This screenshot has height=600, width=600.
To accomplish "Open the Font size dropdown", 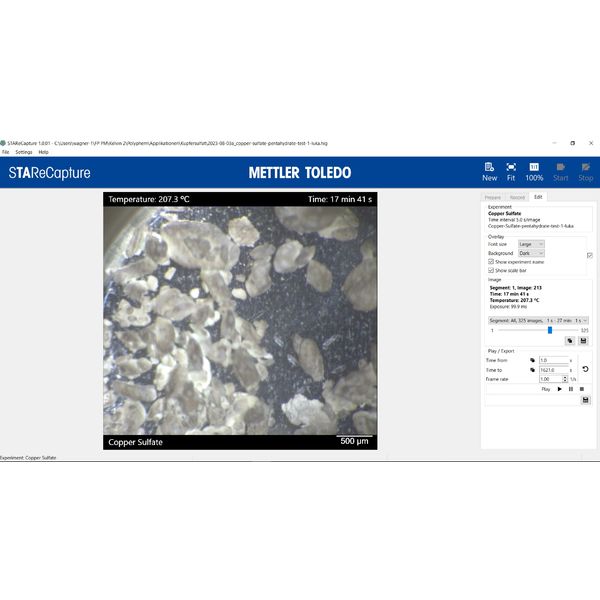I will click(531, 244).
